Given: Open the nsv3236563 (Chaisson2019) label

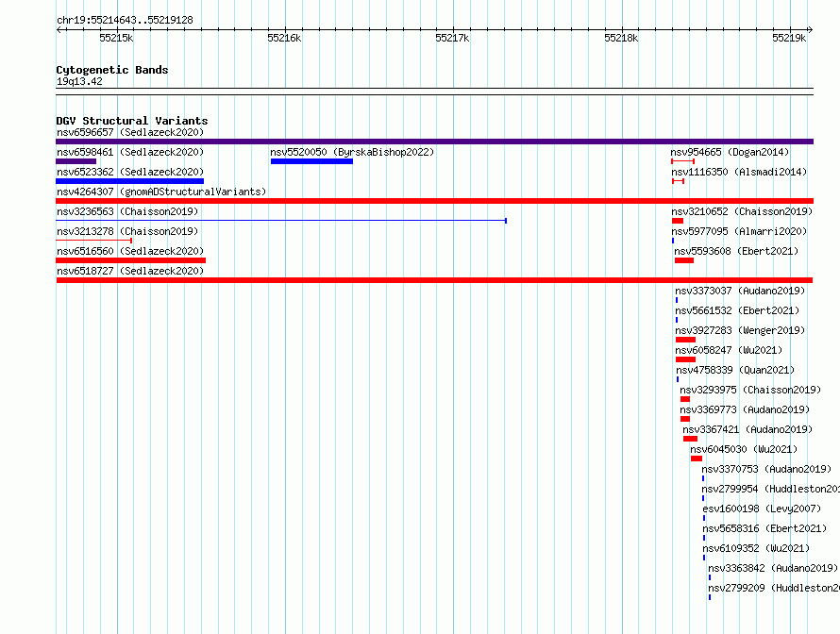Looking at the screenshot, I should pos(127,211).
